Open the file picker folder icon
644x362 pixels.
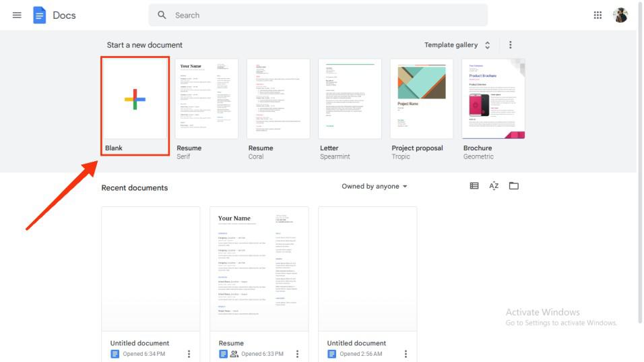[513, 186]
